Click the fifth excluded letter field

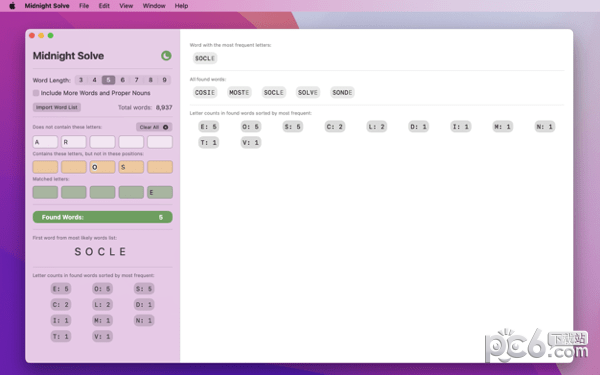point(160,142)
